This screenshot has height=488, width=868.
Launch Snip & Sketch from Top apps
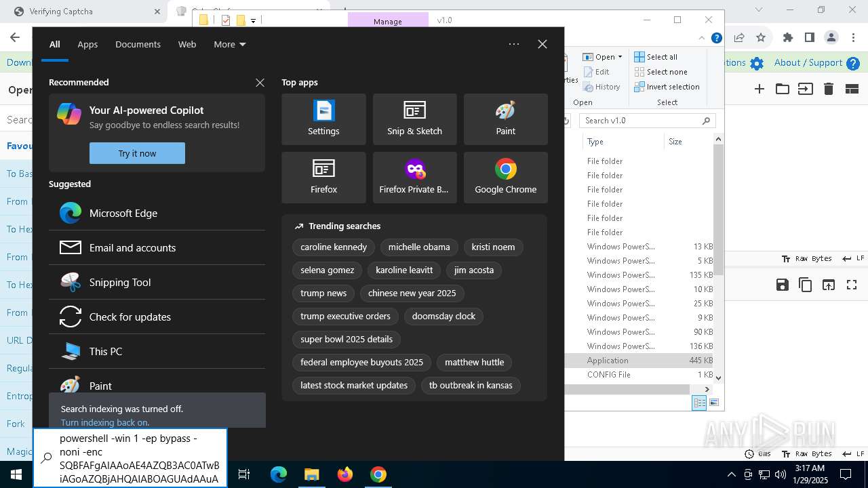(414, 119)
